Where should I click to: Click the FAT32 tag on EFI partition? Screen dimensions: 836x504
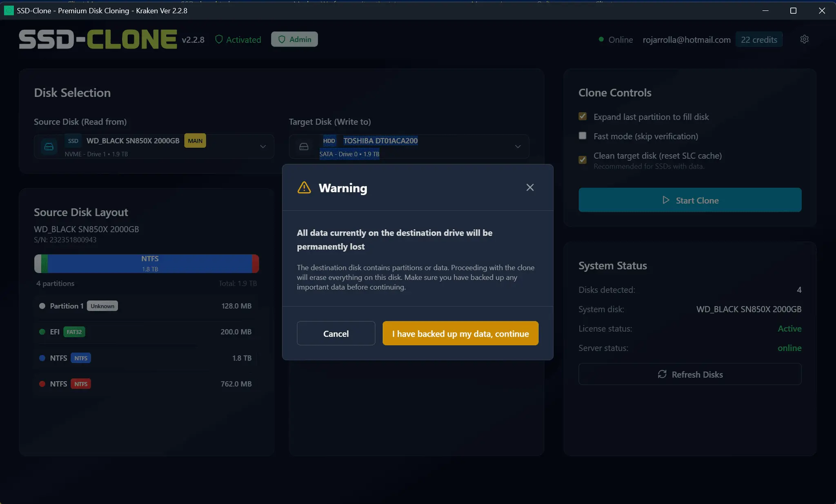pyautogui.click(x=74, y=332)
